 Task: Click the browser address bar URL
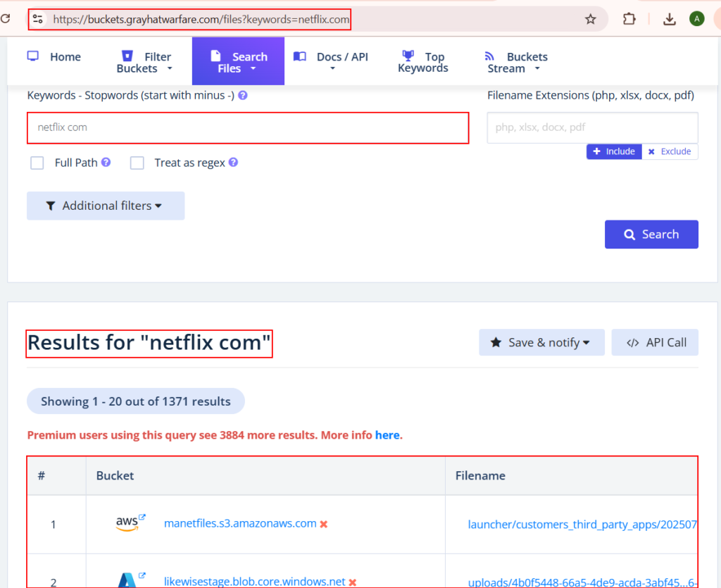point(201,19)
